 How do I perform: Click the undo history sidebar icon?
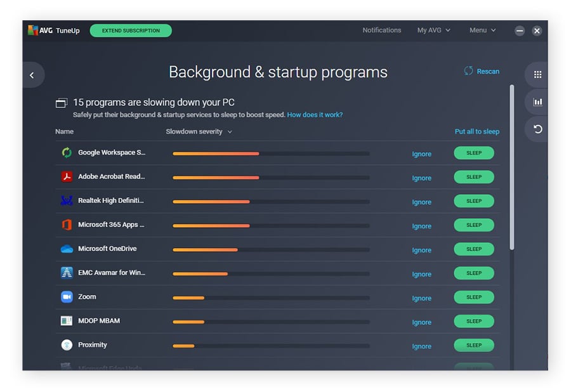click(x=537, y=129)
